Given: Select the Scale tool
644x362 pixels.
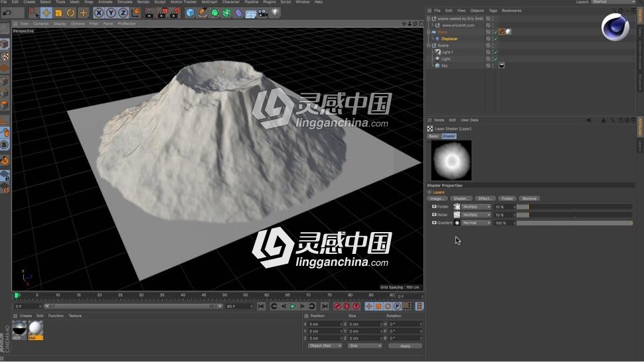Looking at the screenshot, I should pyautogui.click(x=58, y=13).
